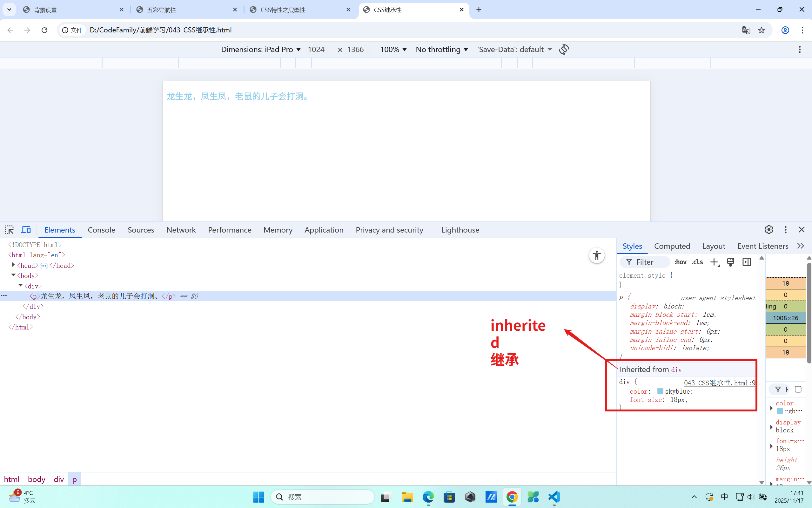
Task: Click the accessibility tree floating button
Action: (597, 256)
